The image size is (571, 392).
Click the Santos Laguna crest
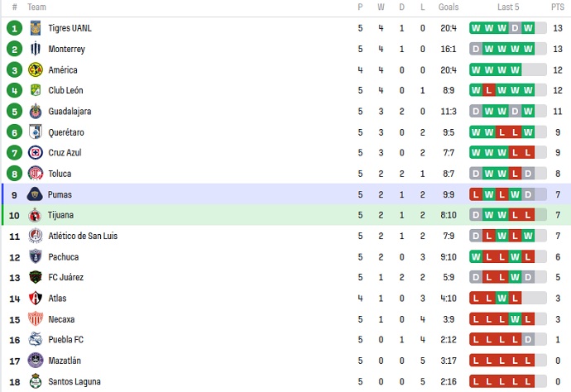coord(36,381)
